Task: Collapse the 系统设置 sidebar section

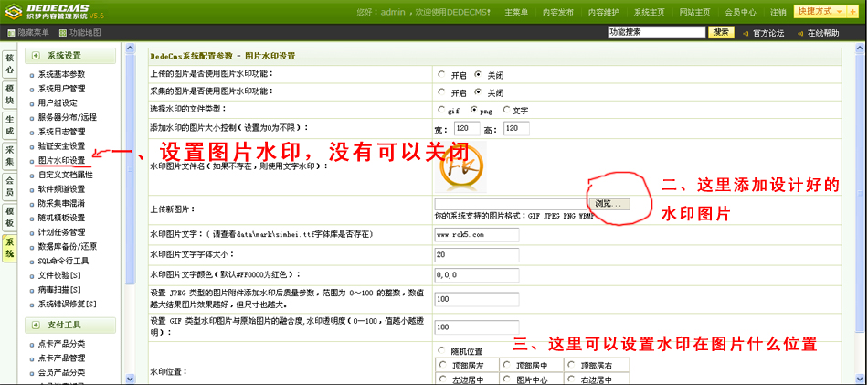Action: (x=37, y=56)
